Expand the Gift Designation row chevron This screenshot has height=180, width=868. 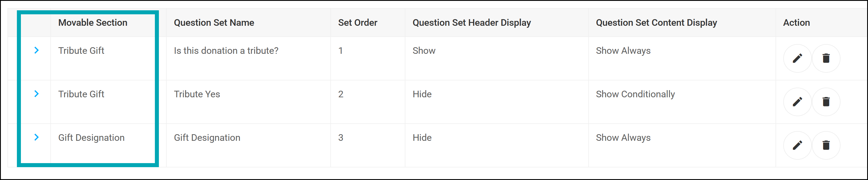point(36,138)
